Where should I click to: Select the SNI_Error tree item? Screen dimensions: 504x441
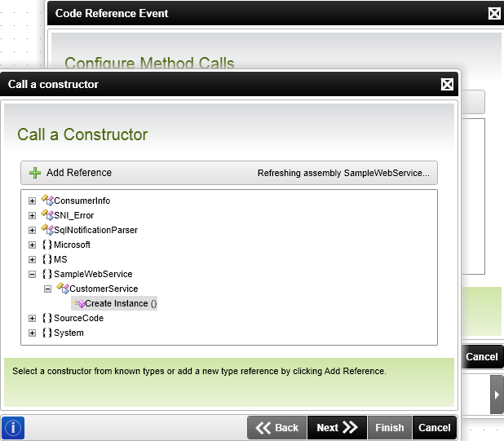pos(74,215)
